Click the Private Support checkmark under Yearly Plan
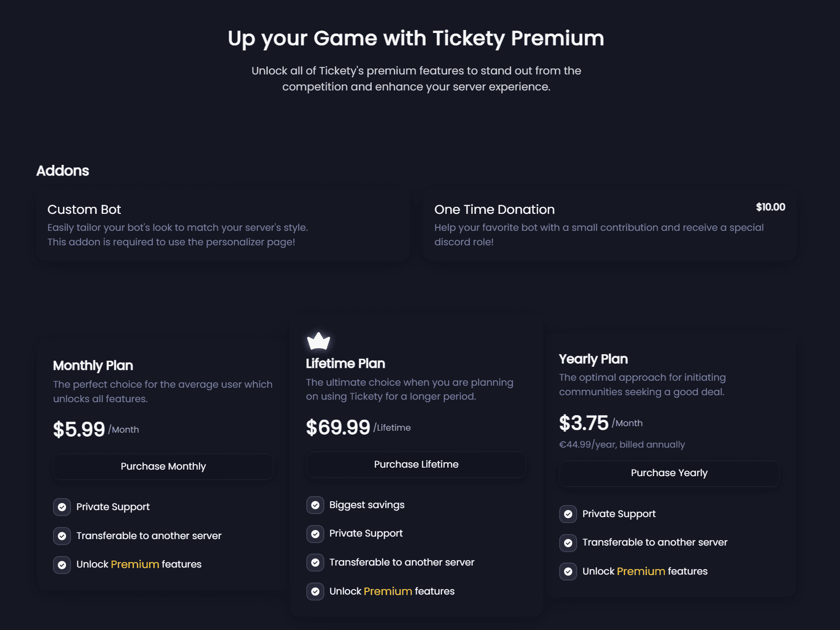 coord(568,514)
